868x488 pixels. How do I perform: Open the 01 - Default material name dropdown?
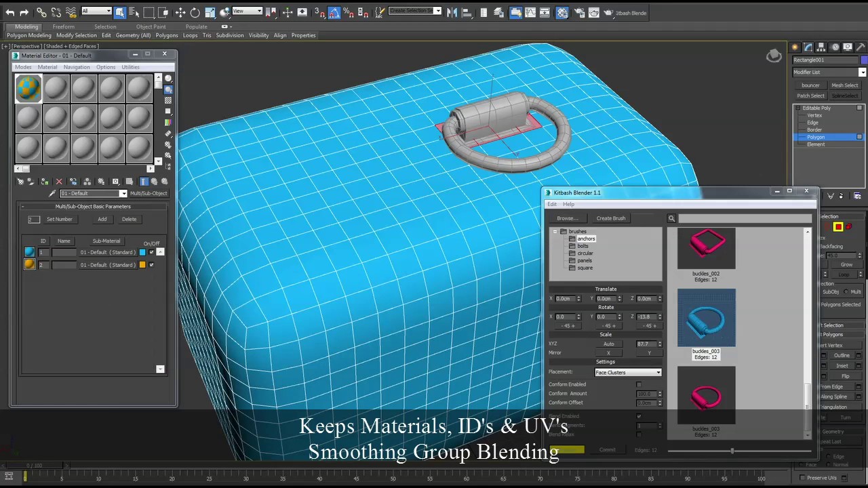coord(94,193)
